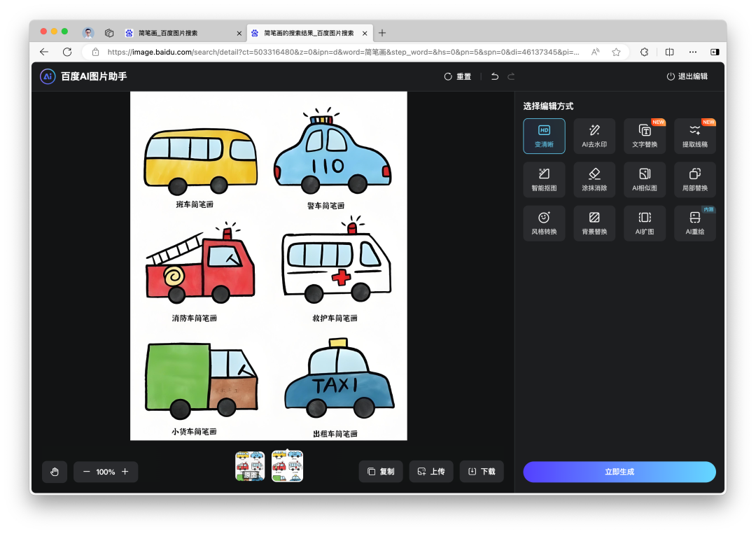Select the AI扩图 image expand tool
This screenshot has height=534, width=756.
(645, 223)
